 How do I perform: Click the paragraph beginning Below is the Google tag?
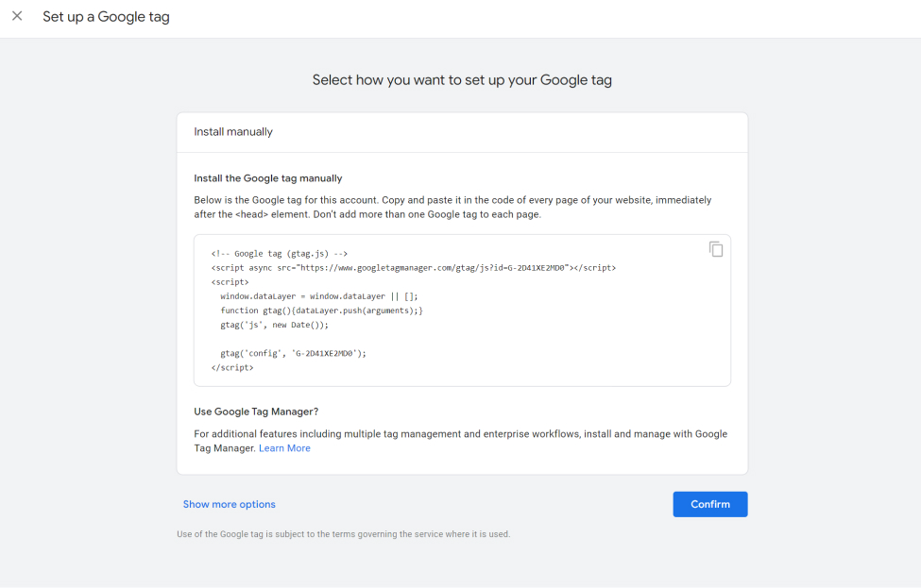pos(452,207)
